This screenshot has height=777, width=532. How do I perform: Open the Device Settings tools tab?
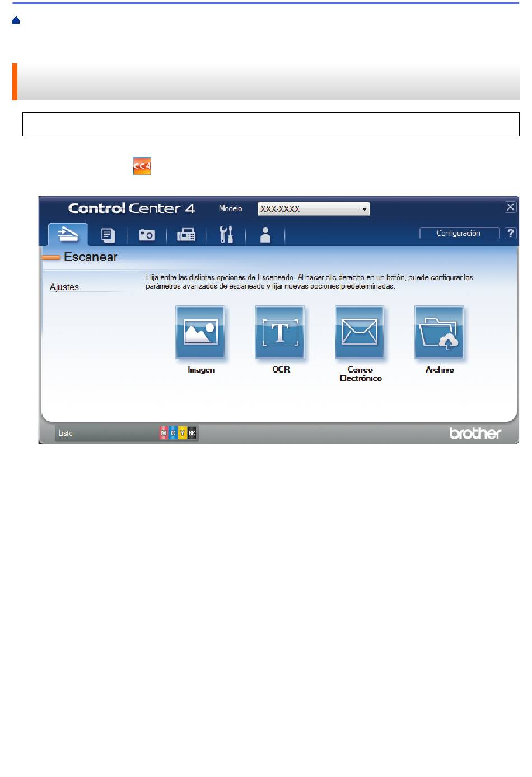click(x=226, y=235)
